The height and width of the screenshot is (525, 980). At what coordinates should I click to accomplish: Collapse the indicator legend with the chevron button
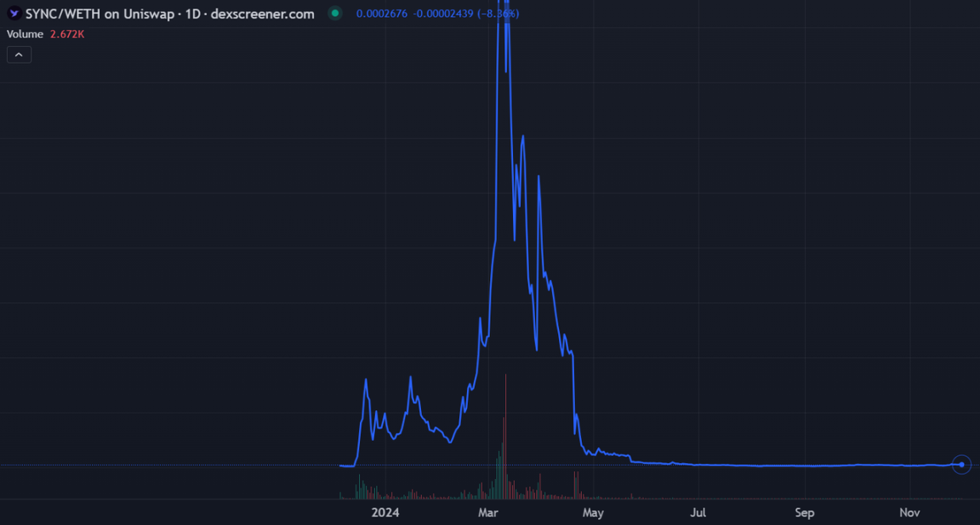point(19,55)
